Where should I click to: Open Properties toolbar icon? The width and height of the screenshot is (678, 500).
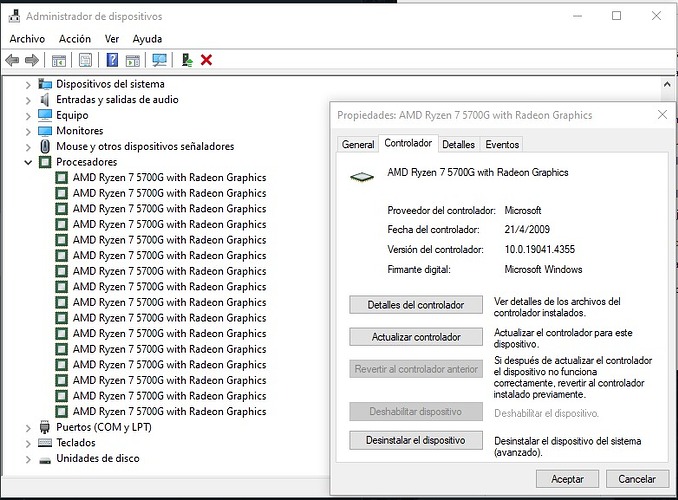pyautogui.click(x=86, y=60)
